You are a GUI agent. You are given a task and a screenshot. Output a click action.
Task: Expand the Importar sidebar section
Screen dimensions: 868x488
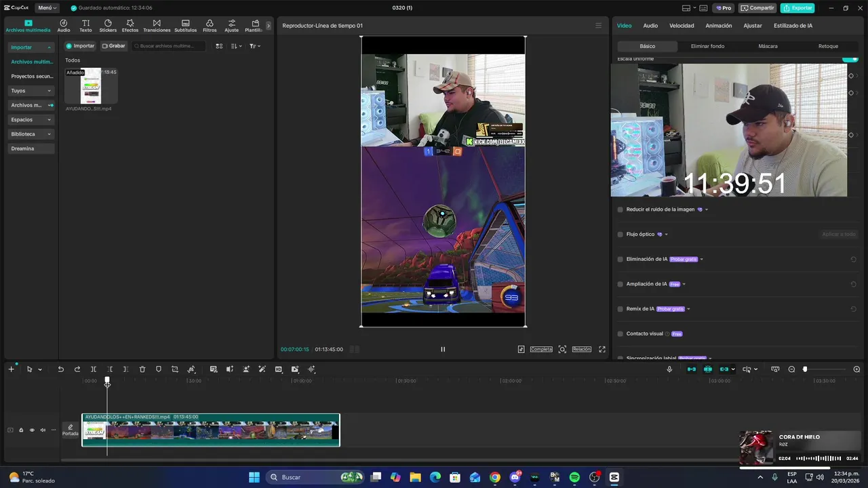tap(31, 47)
